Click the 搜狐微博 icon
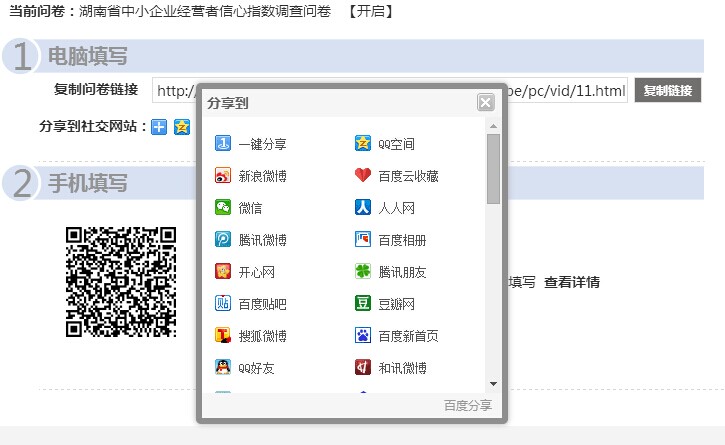 tap(223, 335)
